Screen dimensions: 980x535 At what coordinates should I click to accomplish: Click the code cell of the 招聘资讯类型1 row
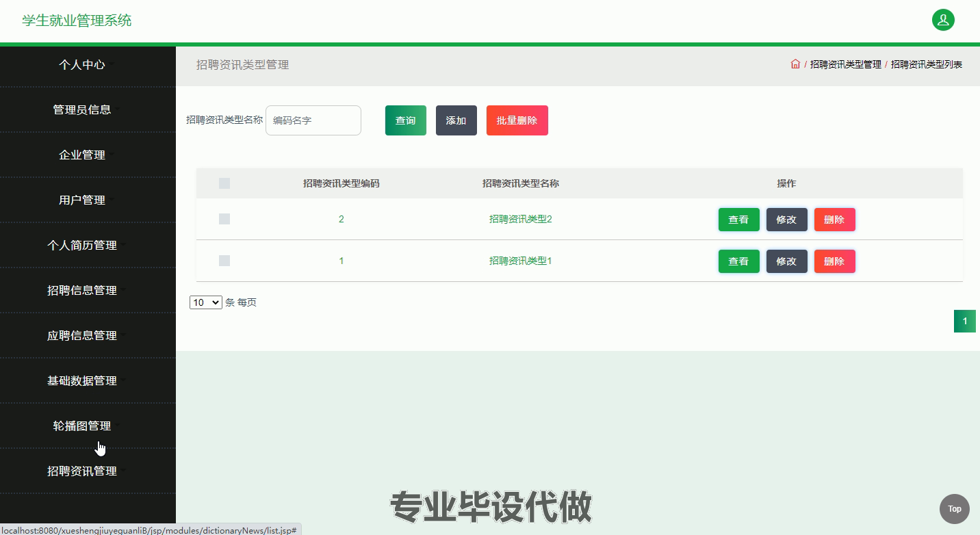(341, 261)
